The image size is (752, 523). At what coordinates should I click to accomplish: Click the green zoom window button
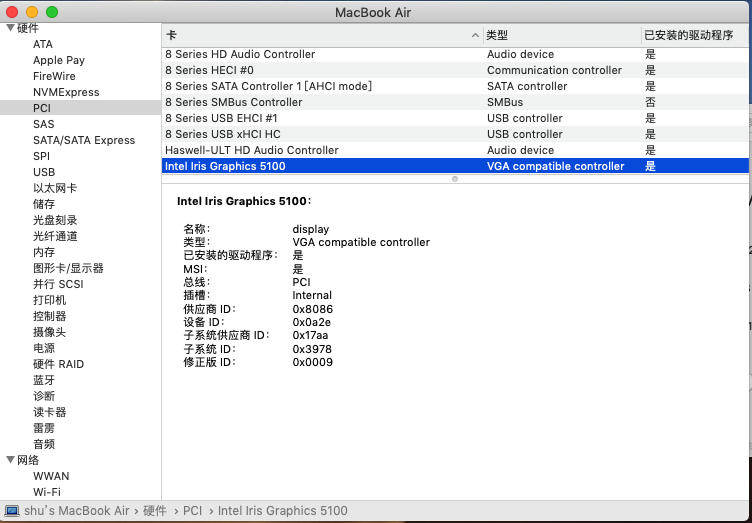tap(52, 12)
